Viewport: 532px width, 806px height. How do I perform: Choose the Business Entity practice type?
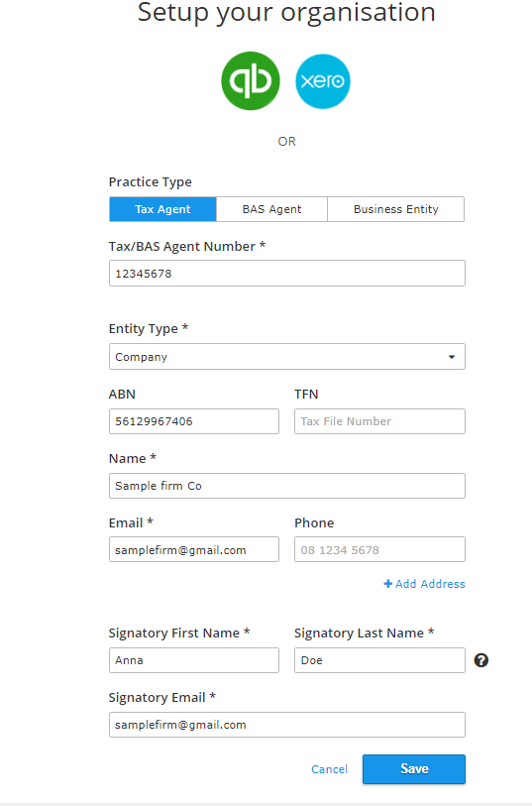pyautogui.click(x=396, y=209)
